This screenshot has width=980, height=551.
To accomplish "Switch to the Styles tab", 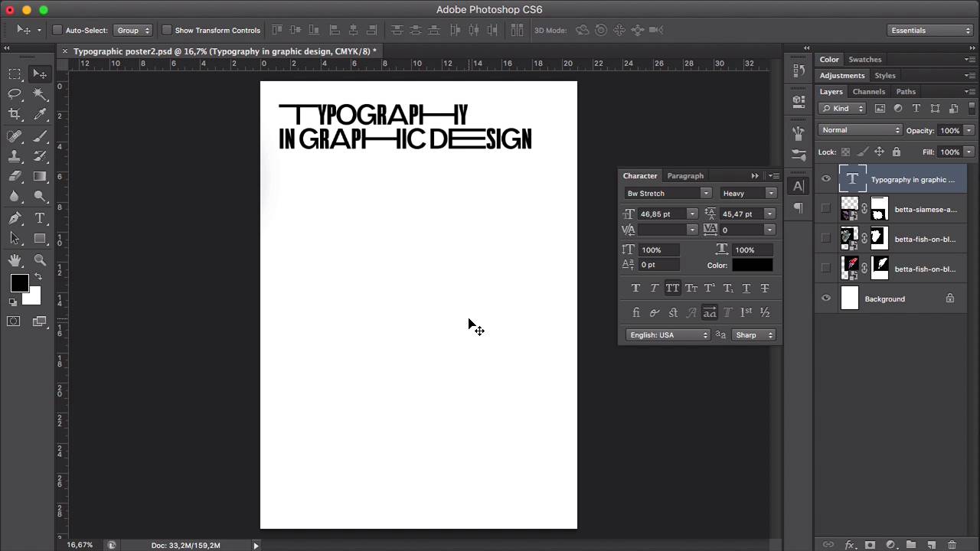I will (885, 75).
